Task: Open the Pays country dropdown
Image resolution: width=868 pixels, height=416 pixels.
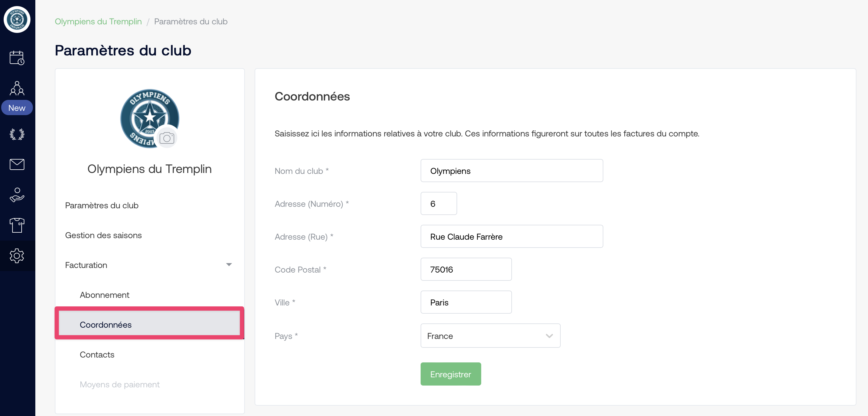Action: (490, 336)
